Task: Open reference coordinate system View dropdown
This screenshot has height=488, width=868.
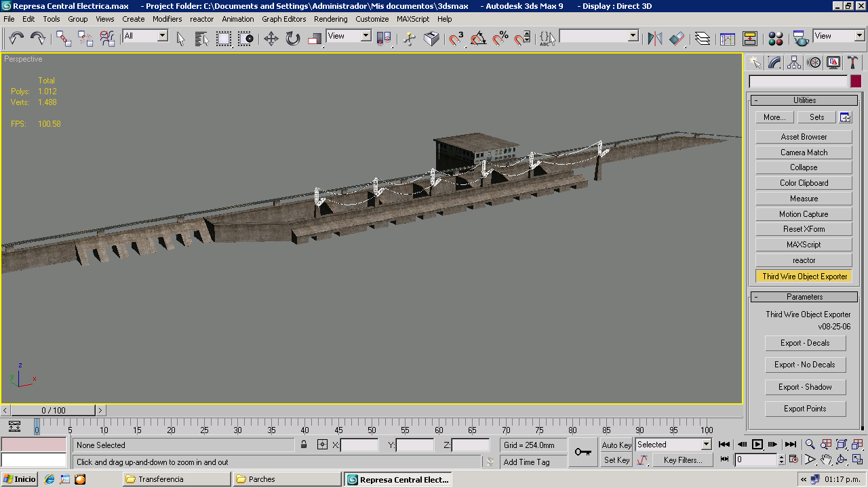Action: point(349,36)
